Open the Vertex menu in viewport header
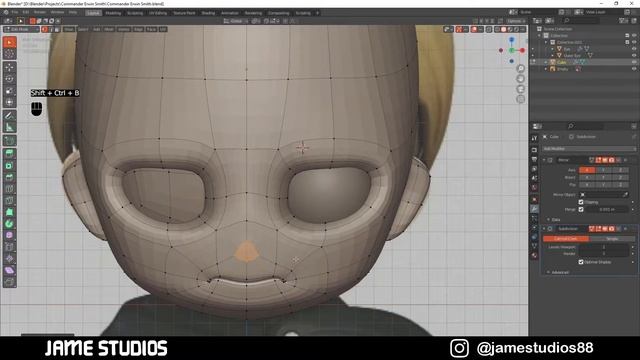This screenshot has width=640, height=360. click(x=124, y=29)
